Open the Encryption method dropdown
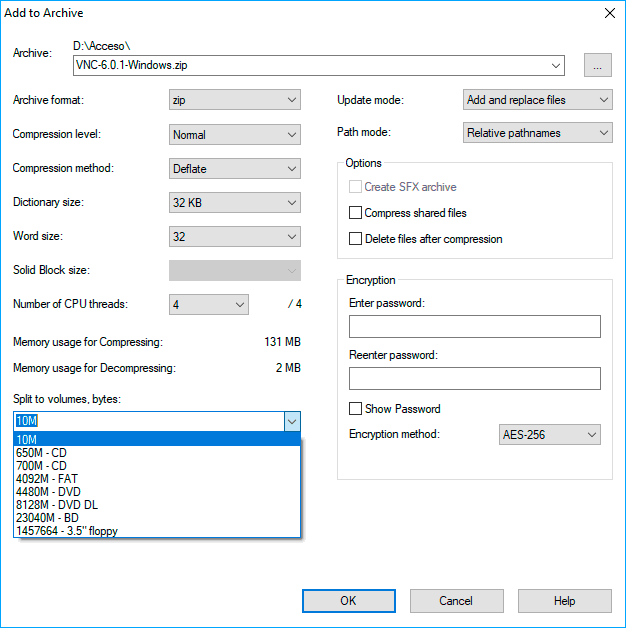The image size is (626, 628). 549,435
